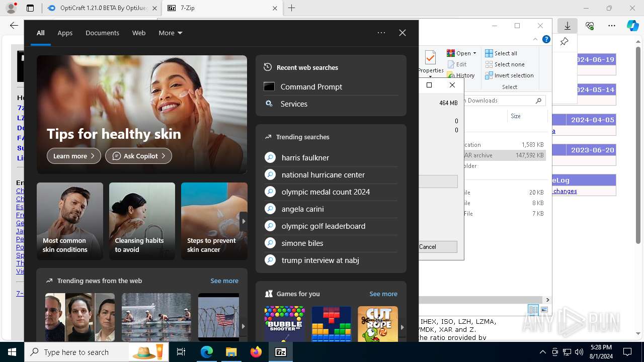The image size is (644, 362).
Task: Open Firefox from taskbar
Action: coord(256,352)
